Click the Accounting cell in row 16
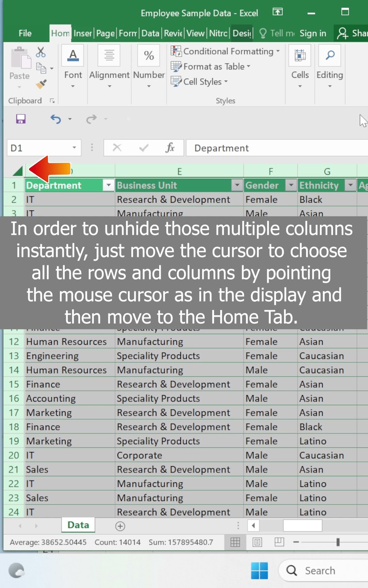 (70, 398)
